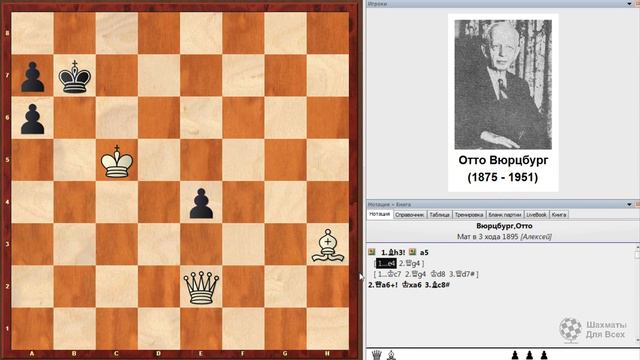Jump to move 2.Qa6+! in notation
This screenshot has width=640, height=360.
pos(383,285)
